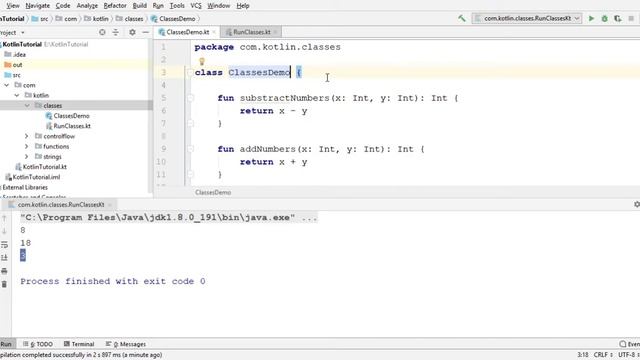Image resolution: width=640 pixels, height=360 pixels.
Task: Open Run panel settings gear icon
Action: click(636, 204)
